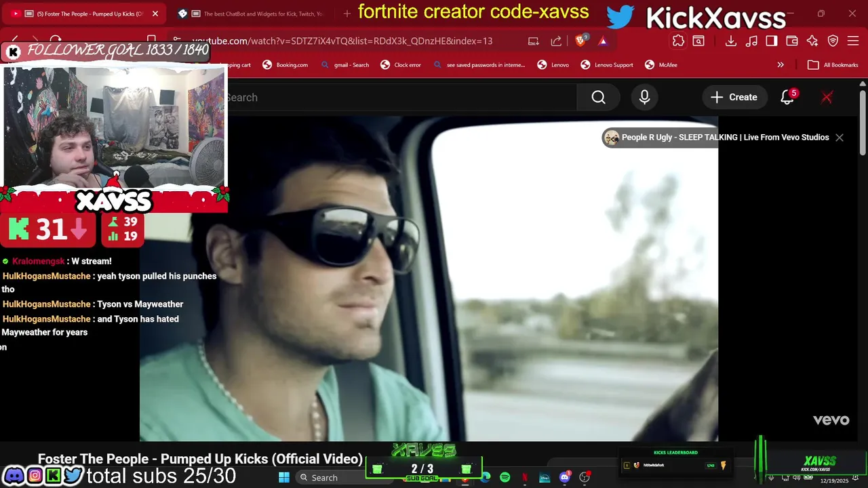
Task: Open Brave Rewards triangle icon
Action: click(603, 41)
